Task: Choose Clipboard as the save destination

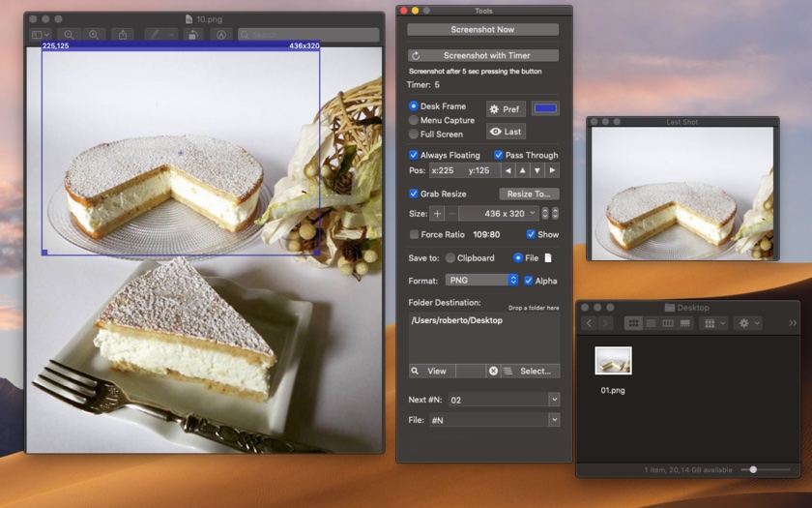Action: (450, 258)
